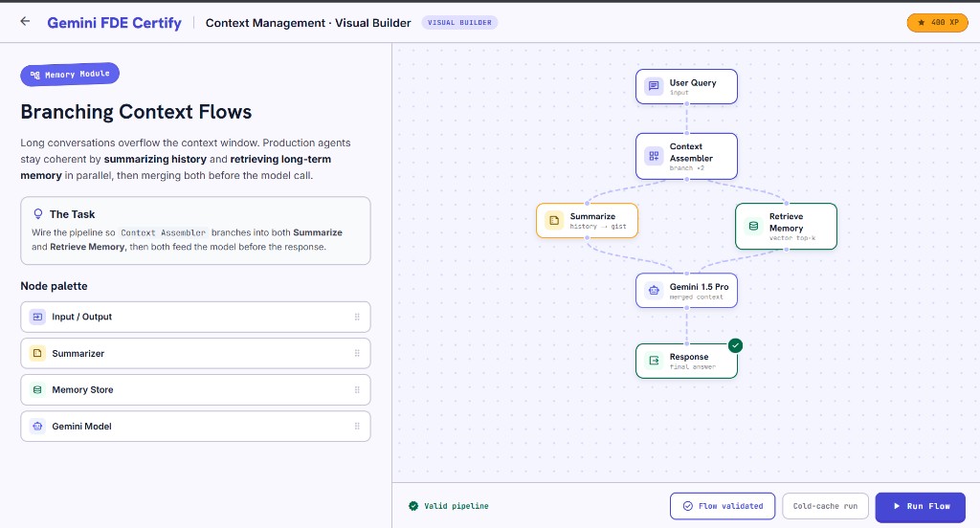Grab the Summarizer drag handle

pos(357,353)
